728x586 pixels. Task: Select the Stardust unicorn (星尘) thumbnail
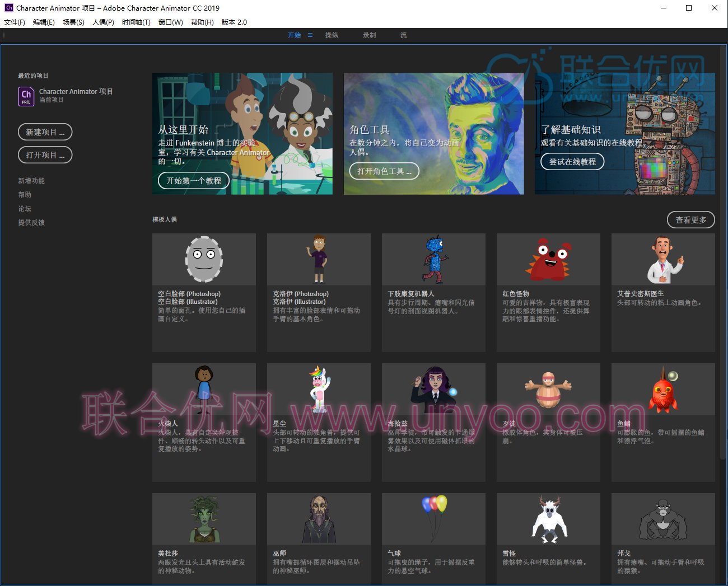tap(319, 389)
